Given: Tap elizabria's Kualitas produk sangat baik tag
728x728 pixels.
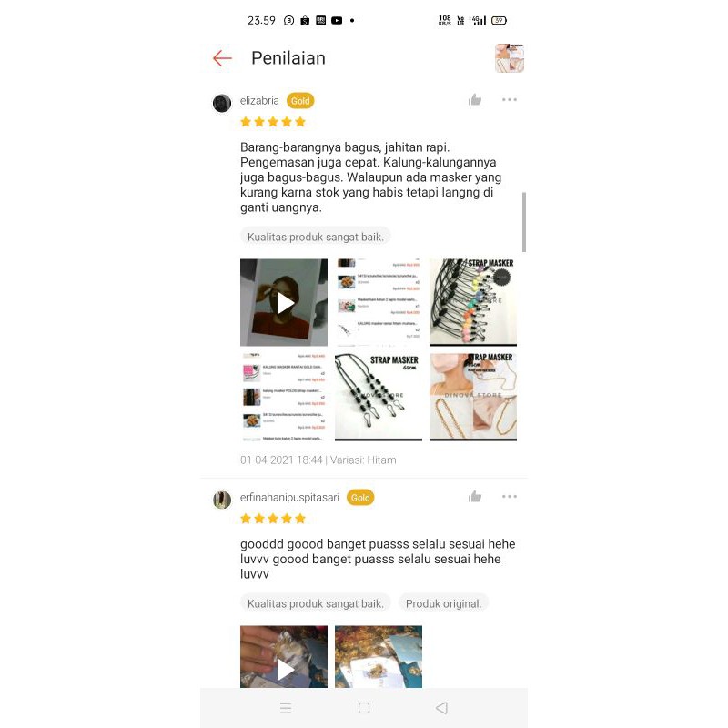Looking at the screenshot, I should coord(315,237).
